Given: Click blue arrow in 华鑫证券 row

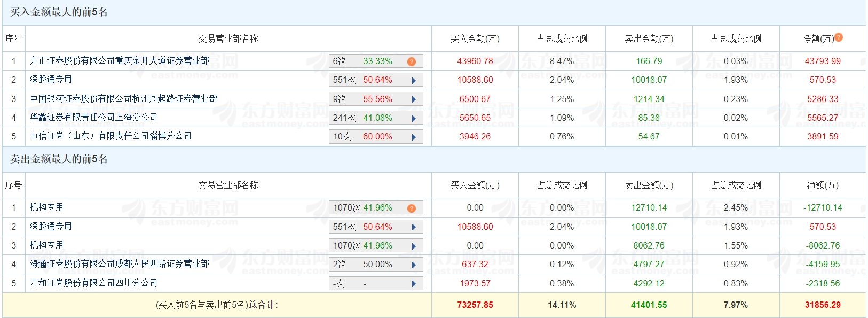Looking at the screenshot, I should coord(414,118).
